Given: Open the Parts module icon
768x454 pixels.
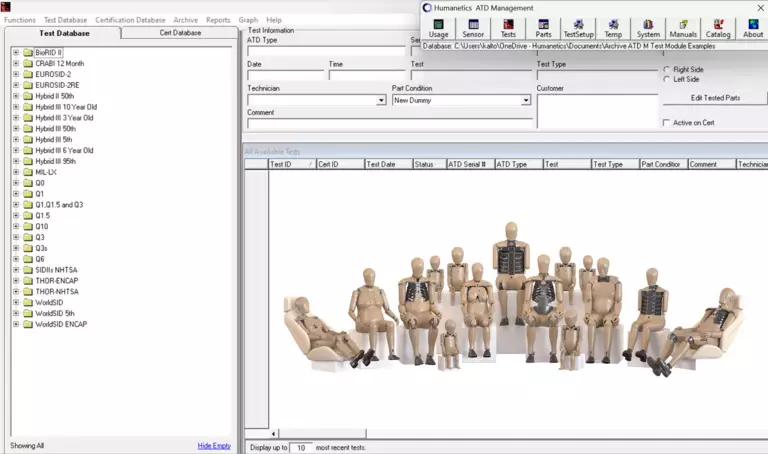Looking at the screenshot, I should [x=543, y=28].
